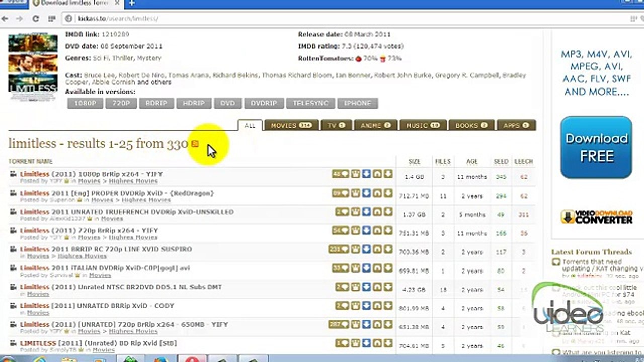Screen dimensions: 644x362
Task: Open Limitless (2011) 1080p BrRip x264 YIFY torrent
Action: click(91, 174)
